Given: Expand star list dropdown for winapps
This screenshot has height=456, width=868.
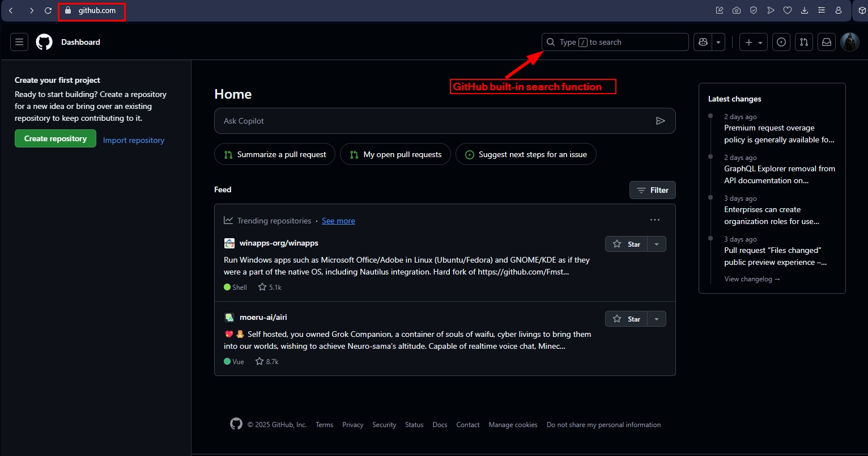Looking at the screenshot, I should pyautogui.click(x=657, y=244).
